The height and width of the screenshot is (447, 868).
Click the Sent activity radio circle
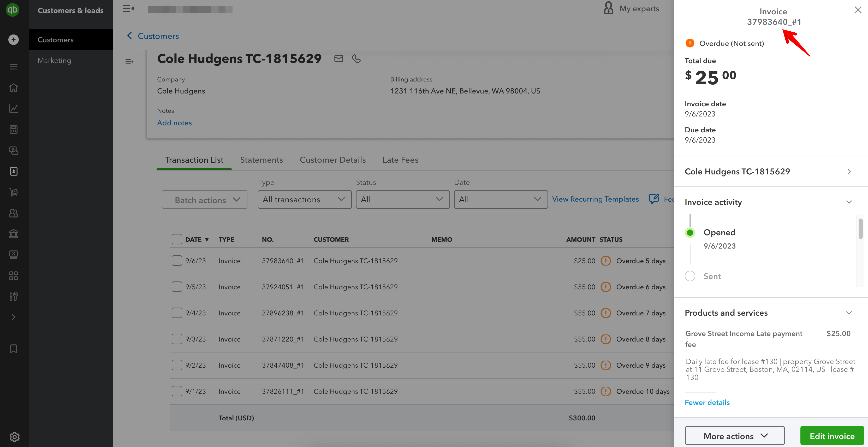click(690, 276)
